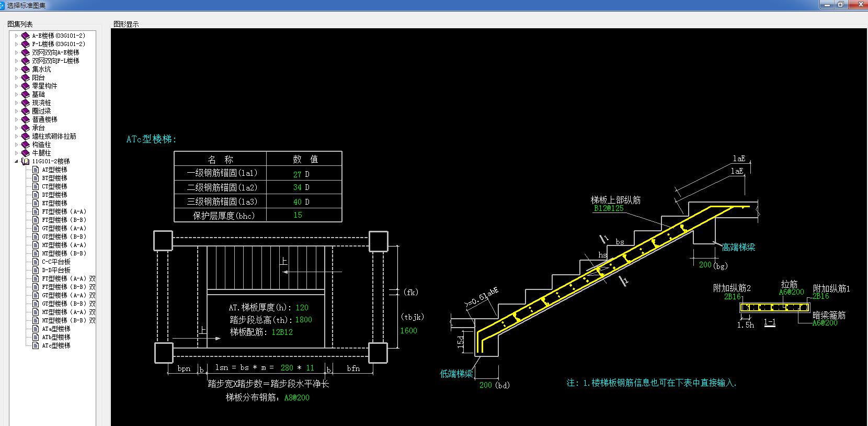Edit the 梯板厚度(h) value 120
The image size is (868, 426).
pos(302,308)
